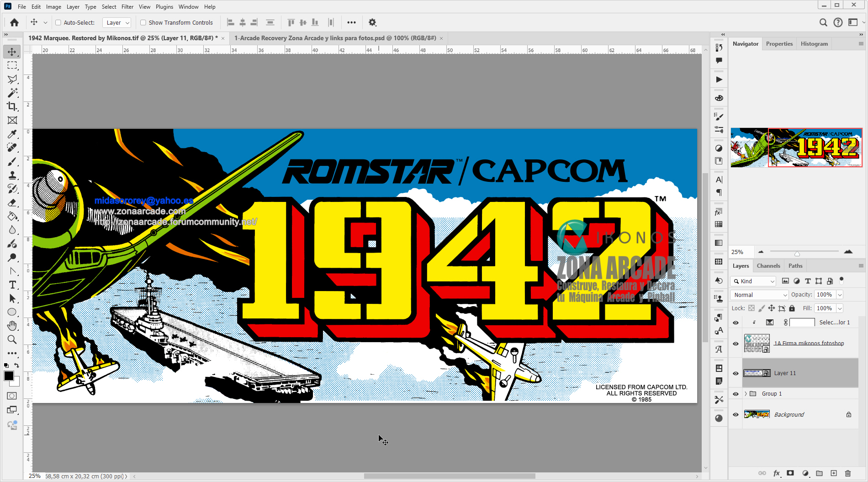Open the Add layer style fx menu
The image size is (868, 482).
[777, 473]
